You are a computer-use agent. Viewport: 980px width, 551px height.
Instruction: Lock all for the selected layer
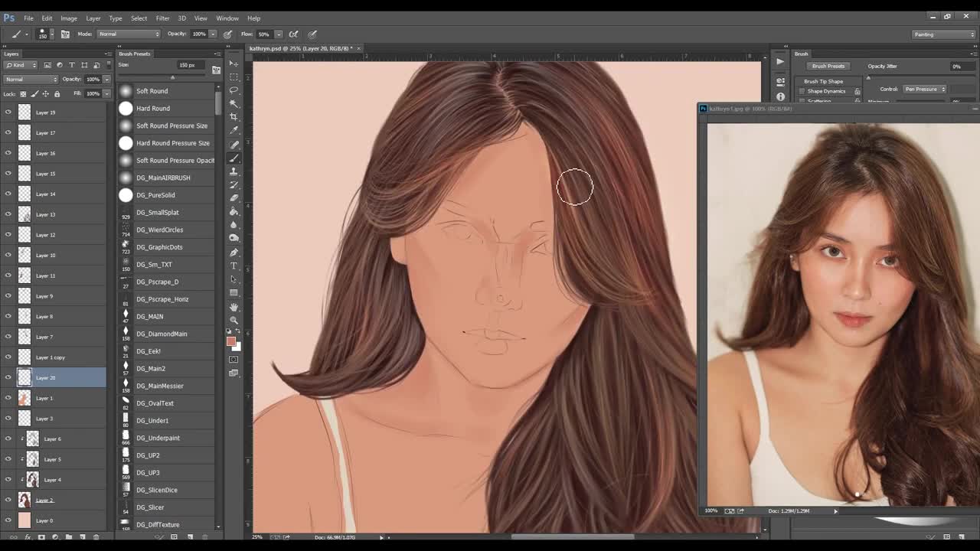(57, 93)
